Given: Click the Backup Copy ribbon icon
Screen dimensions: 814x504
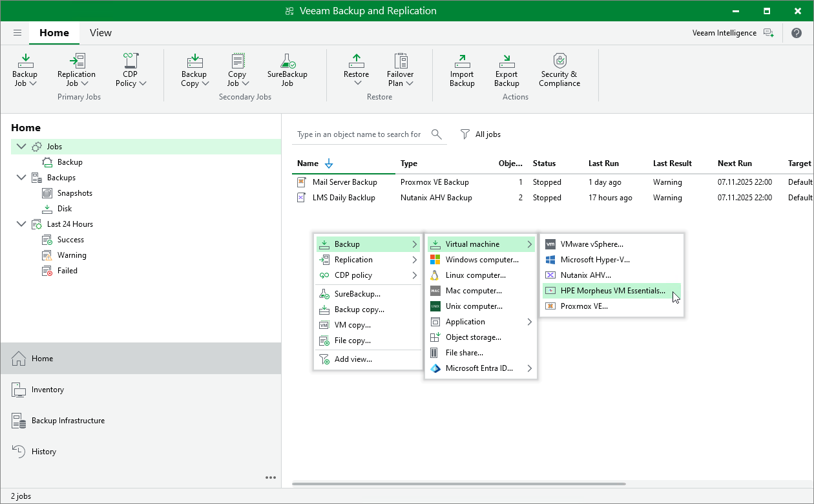Looking at the screenshot, I should (x=194, y=62).
